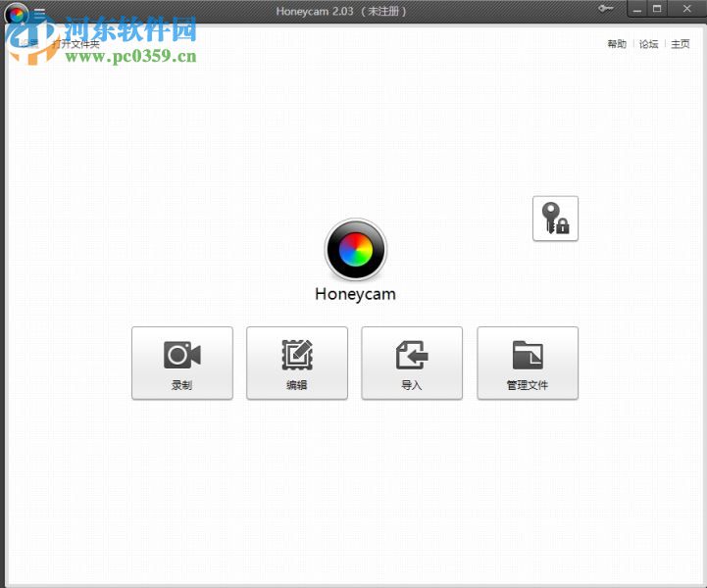Click the key icon in title bar
The height and width of the screenshot is (588, 707).
[606, 9]
